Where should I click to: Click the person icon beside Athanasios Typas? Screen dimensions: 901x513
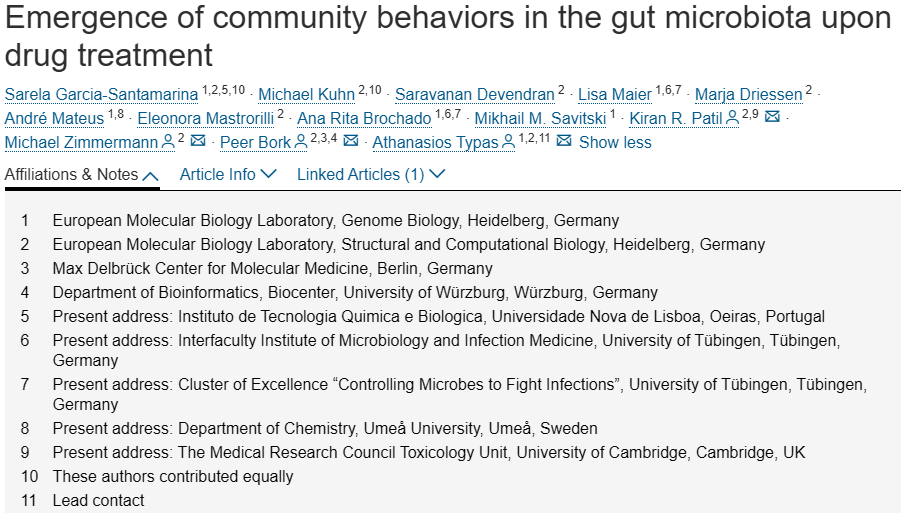(509, 142)
